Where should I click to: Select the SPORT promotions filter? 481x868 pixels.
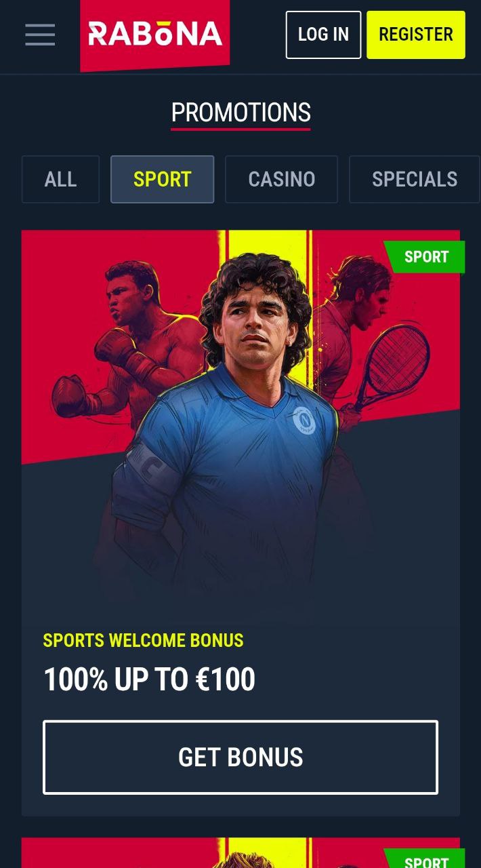(x=163, y=180)
